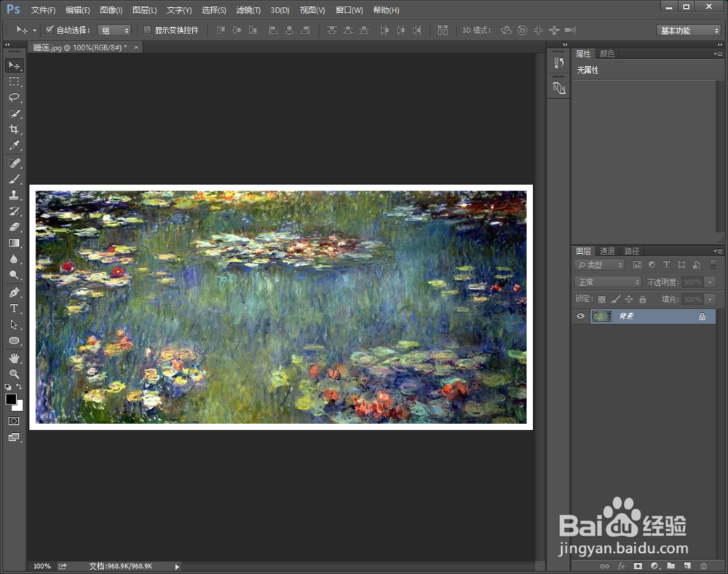Select the Gradient tool
The height and width of the screenshot is (574, 728).
[x=14, y=243]
